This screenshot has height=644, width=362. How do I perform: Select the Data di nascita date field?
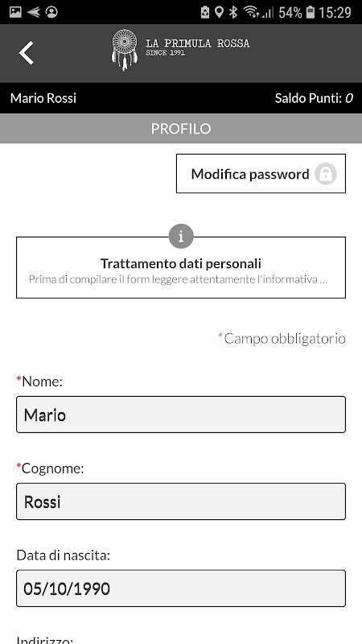pos(181,588)
